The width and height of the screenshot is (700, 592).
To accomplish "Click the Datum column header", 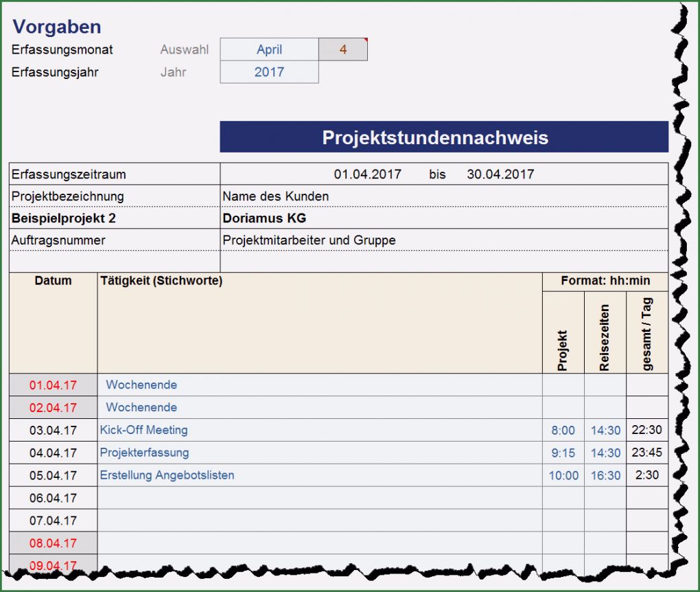I will [x=53, y=282].
